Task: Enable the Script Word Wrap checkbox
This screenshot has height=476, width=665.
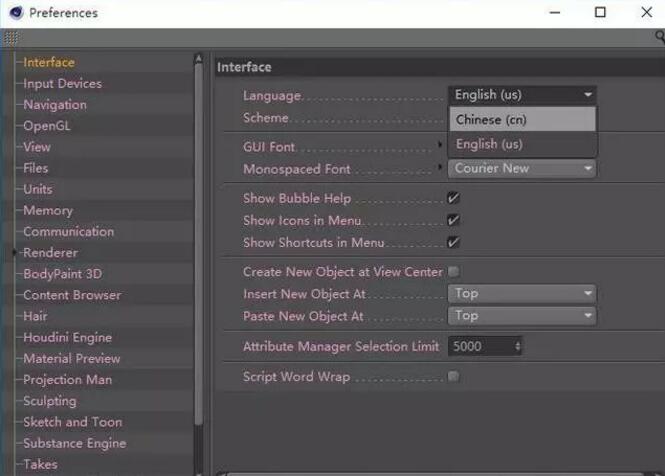Action: click(x=453, y=377)
